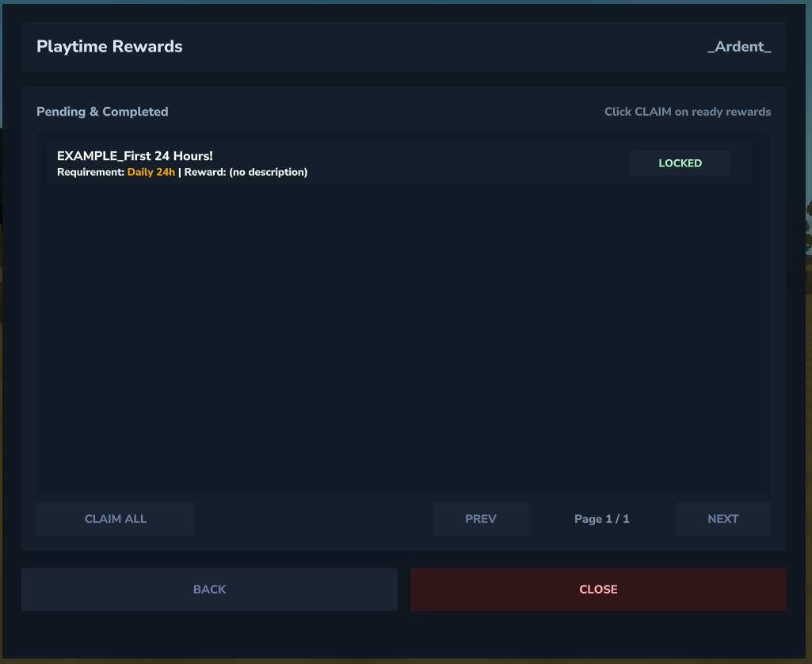Viewport: 812px width, 664px height.
Task: Click the Page 1 / 1 indicator
Action: coord(601,519)
